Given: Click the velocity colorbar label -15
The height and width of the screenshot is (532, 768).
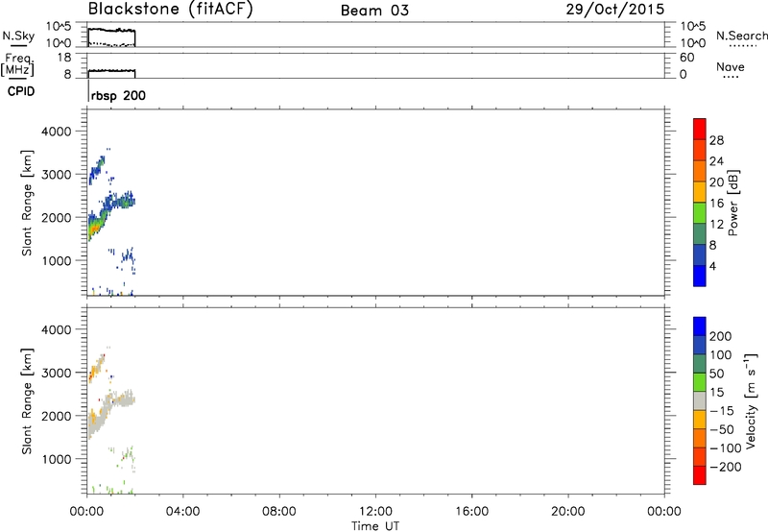Looking at the screenshot, I should tap(722, 411).
